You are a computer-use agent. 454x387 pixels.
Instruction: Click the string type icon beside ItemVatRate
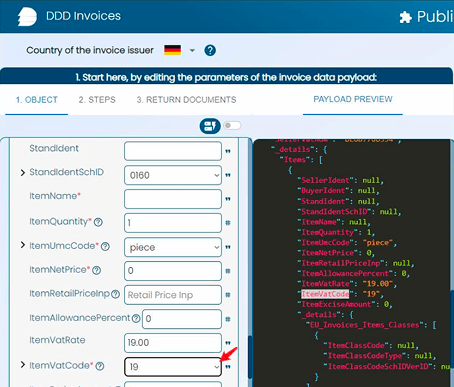tap(228, 343)
